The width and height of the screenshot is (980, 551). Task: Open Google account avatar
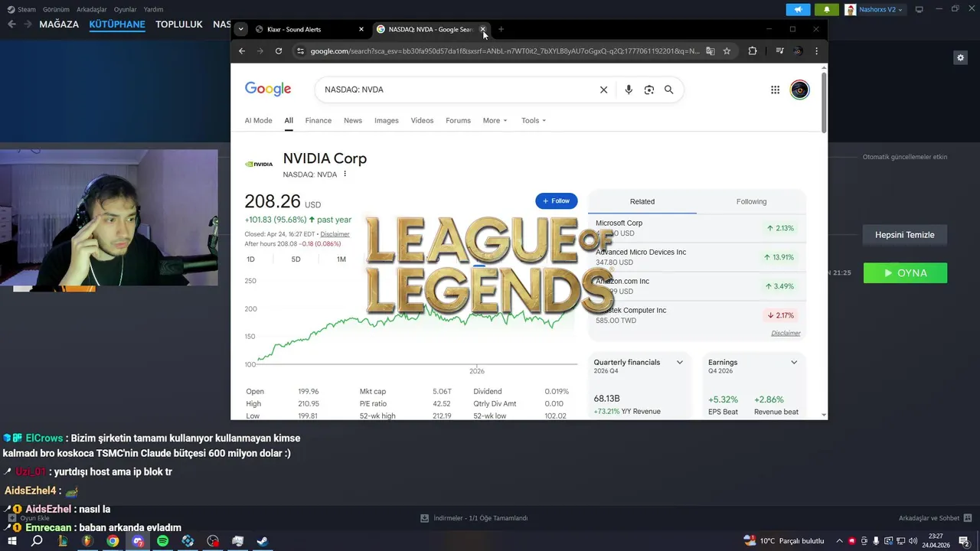tap(799, 90)
